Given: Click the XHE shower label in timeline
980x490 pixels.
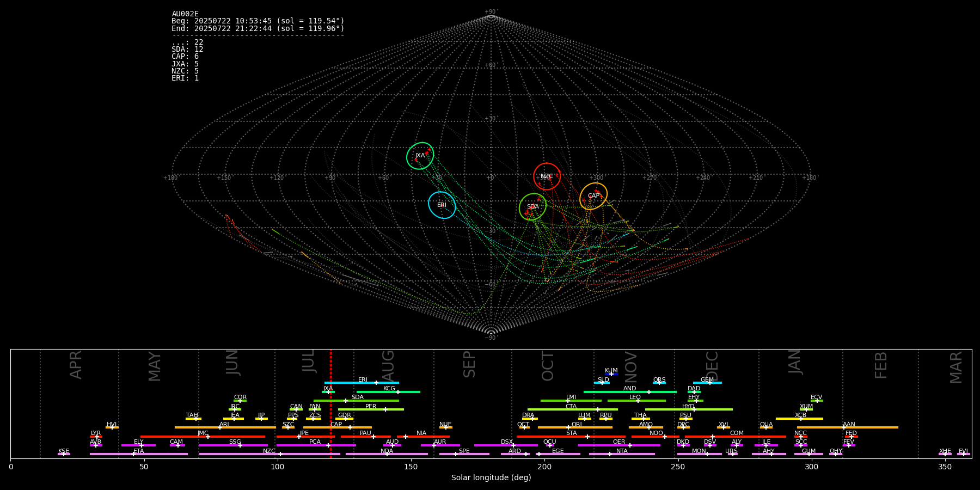Looking at the screenshot, I should point(945,451).
